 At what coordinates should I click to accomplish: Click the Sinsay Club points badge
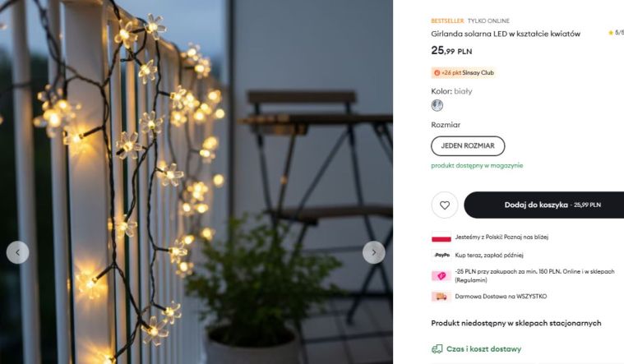(x=464, y=73)
